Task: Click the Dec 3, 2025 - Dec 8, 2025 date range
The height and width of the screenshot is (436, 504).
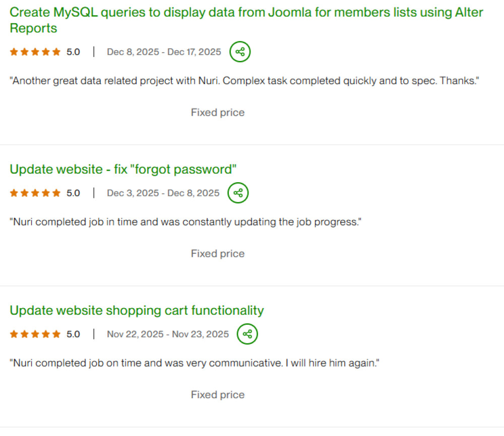Action: point(163,193)
